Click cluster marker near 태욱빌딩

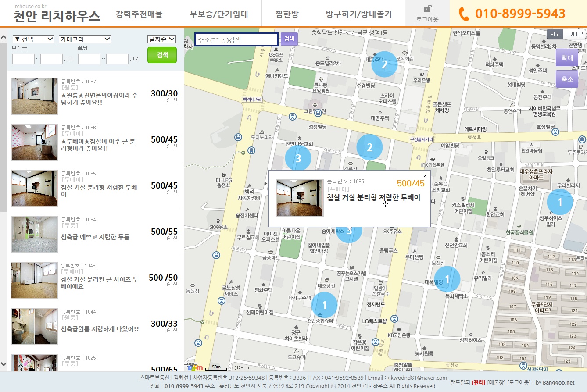click(x=447, y=279)
